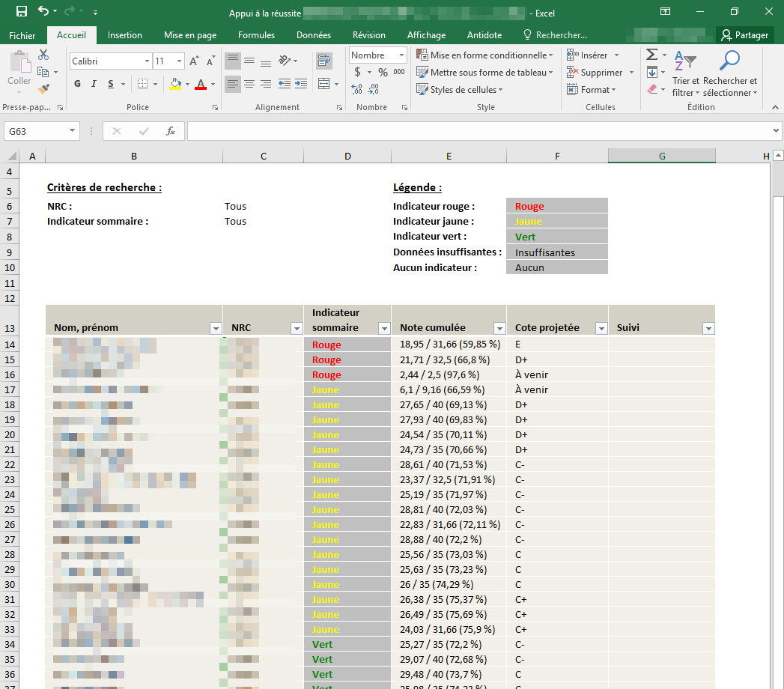This screenshot has height=689, width=784.
Task: Activate the format painter brush
Action: click(x=44, y=89)
